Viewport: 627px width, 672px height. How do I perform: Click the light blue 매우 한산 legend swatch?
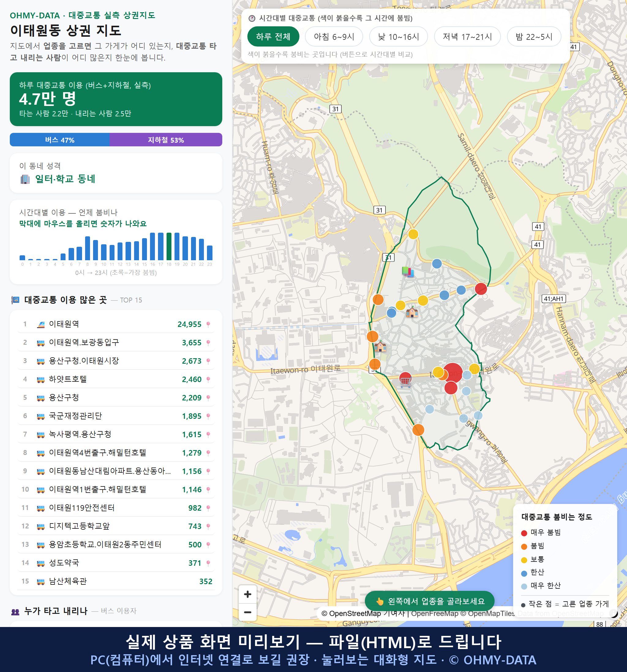pos(524,587)
